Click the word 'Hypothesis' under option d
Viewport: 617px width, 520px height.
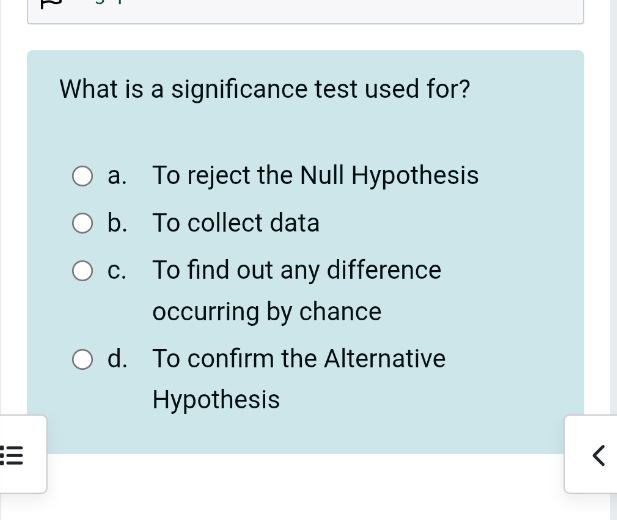click(216, 400)
